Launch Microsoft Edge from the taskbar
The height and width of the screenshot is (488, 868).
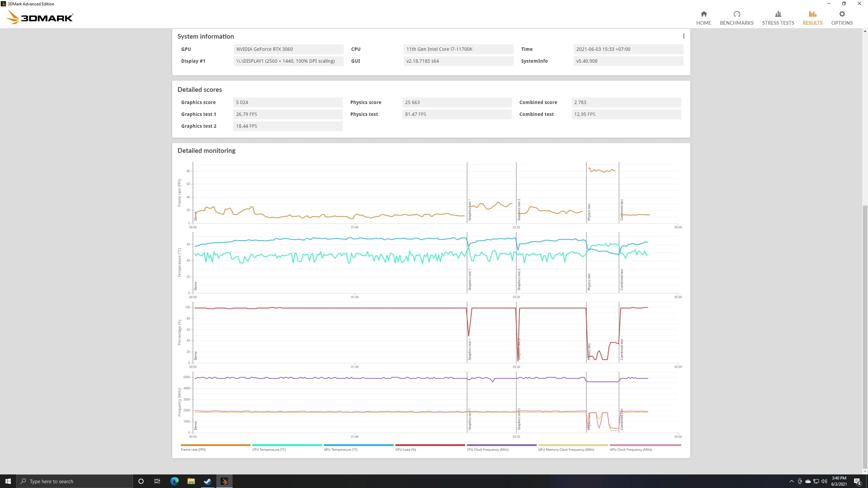tap(174, 481)
